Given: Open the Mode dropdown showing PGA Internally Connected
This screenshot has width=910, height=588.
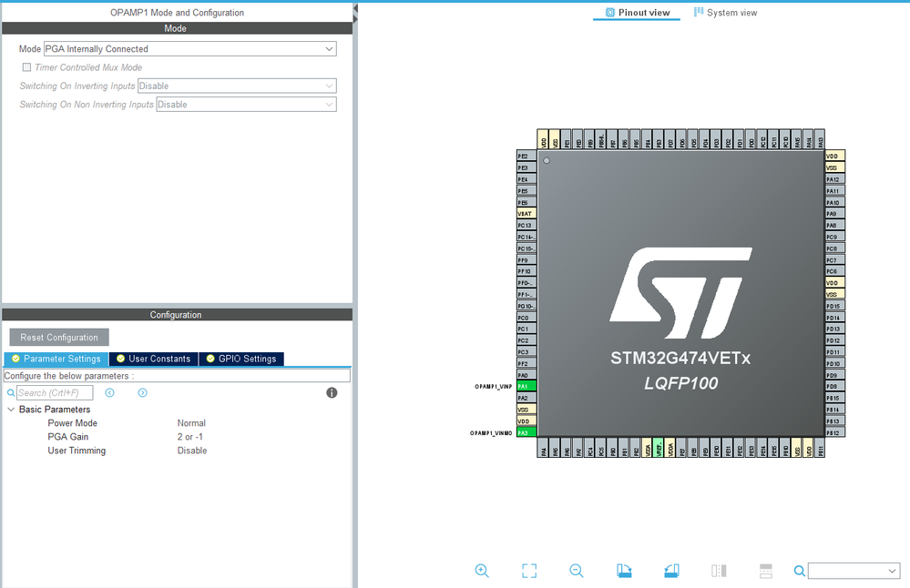Looking at the screenshot, I should tap(189, 49).
